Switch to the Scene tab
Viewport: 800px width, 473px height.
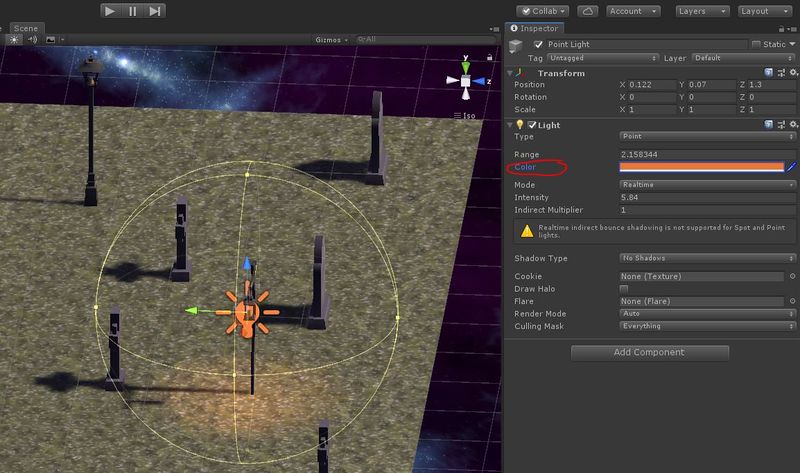coord(26,29)
